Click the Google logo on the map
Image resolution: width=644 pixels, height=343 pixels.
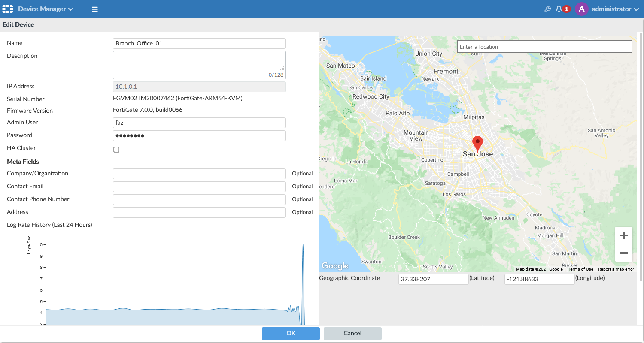click(335, 266)
